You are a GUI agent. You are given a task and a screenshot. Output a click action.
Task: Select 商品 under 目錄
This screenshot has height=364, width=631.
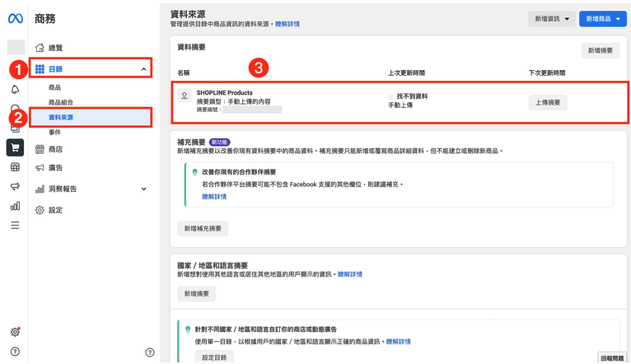point(54,87)
